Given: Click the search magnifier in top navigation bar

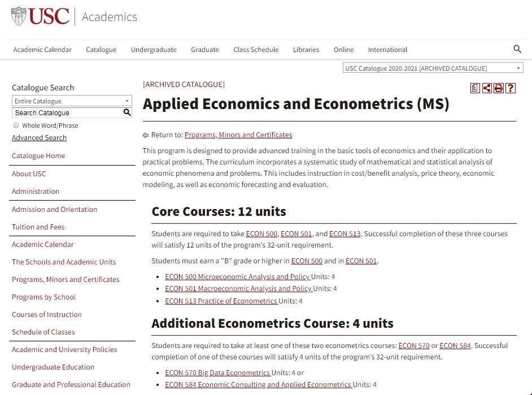Looking at the screenshot, I should (x=517, y=49).
